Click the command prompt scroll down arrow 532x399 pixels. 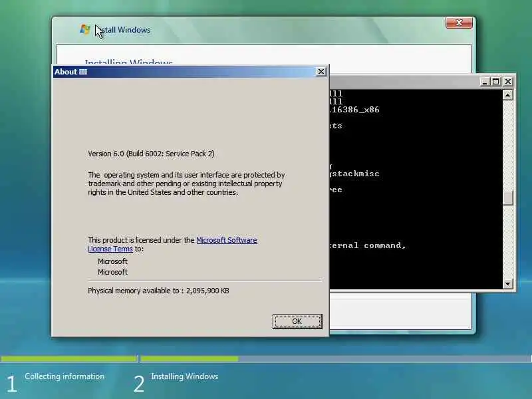(508, 284)
